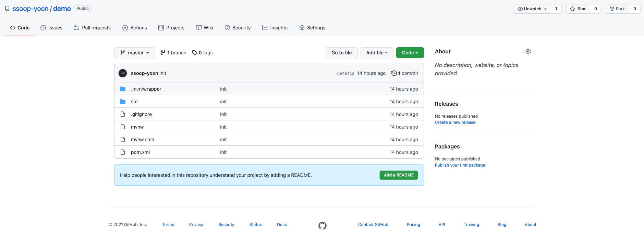The width and height of the screenshot is (644, 248).
Task: Click the demo repository name link
Action: tap(62, 9)
